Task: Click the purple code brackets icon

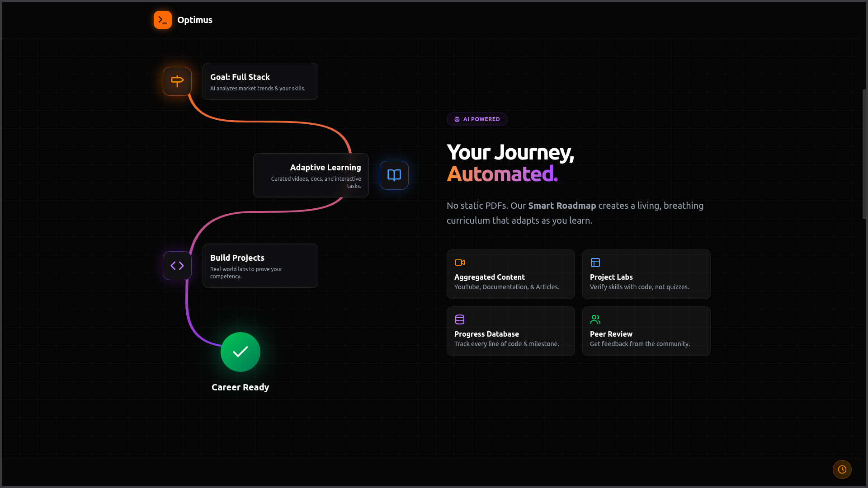Action: (177, 266)
